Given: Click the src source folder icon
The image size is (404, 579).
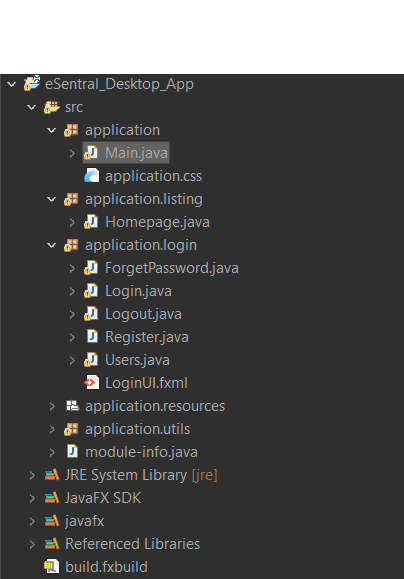Looking at the screenshot, I should click(51, 107).
